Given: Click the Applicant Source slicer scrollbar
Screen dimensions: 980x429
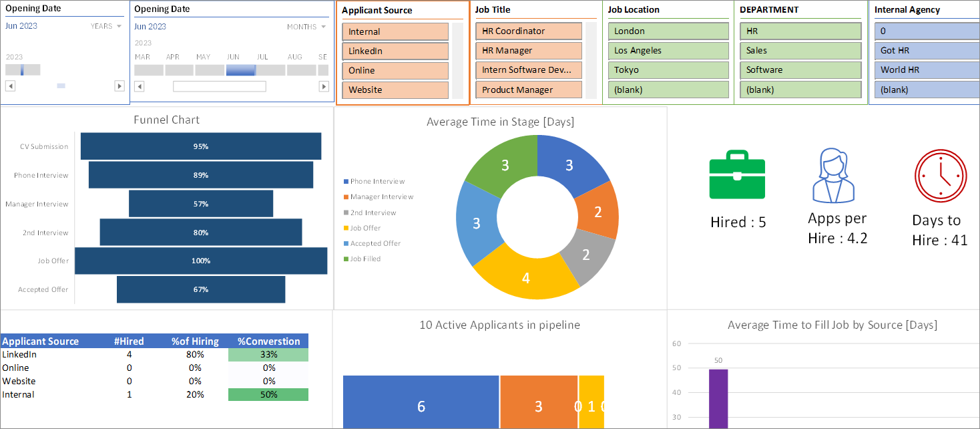Looking at the screenshot, I should [x=457, y=61].
